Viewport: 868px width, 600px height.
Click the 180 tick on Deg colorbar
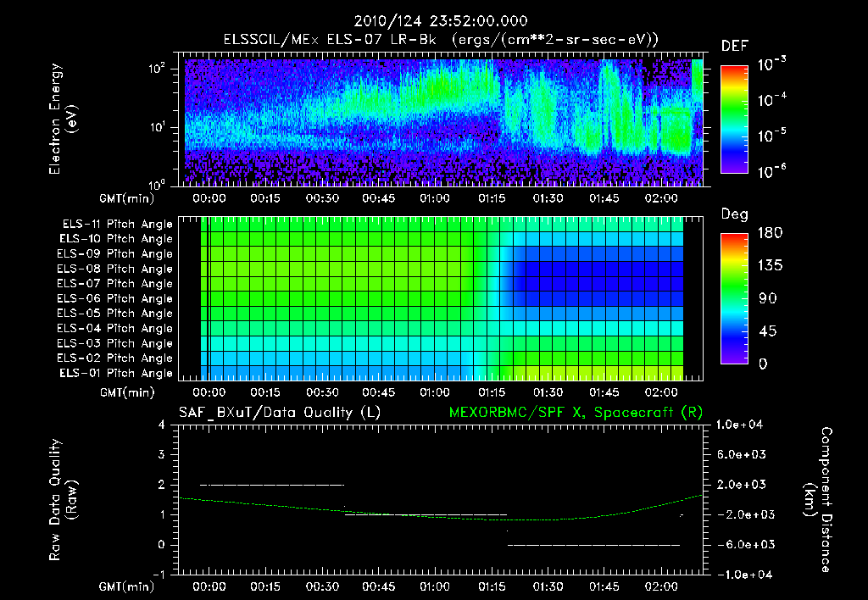[770, 233]
